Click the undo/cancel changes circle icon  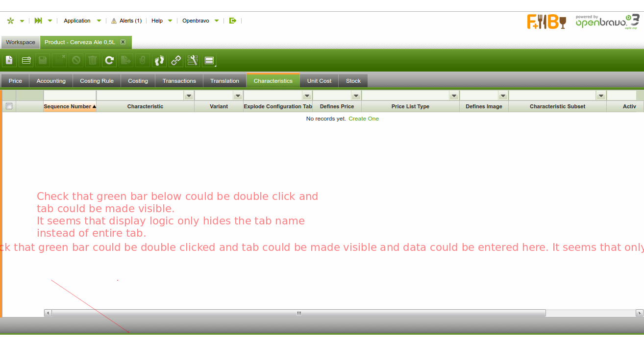[76, 60]
